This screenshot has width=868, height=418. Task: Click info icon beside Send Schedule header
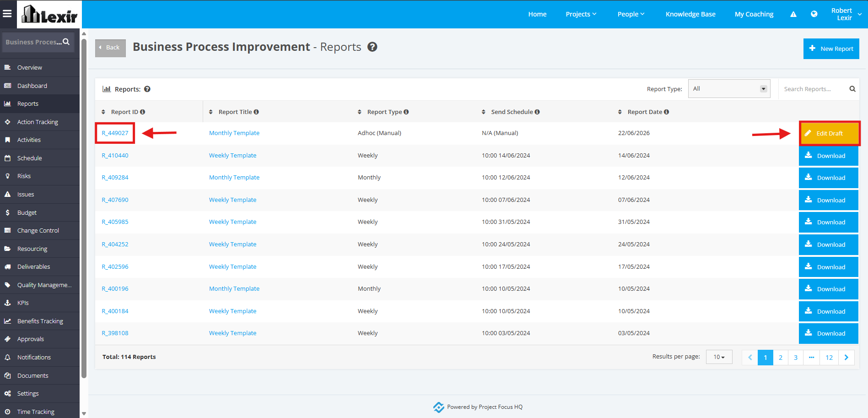pos(537,112)
